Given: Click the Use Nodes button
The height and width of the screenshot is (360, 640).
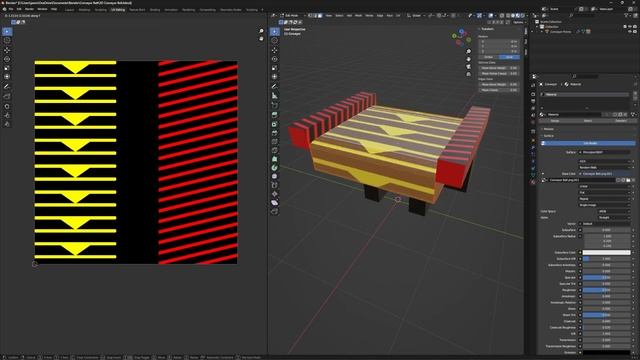Looking at the screenshot, I should (x=588, y=143).
